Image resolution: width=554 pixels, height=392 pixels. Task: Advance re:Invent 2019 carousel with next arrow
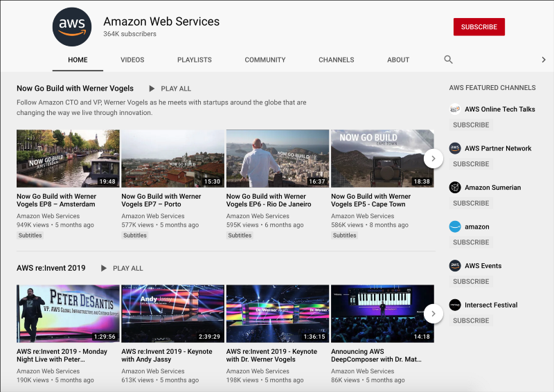[x=434, y=314]
